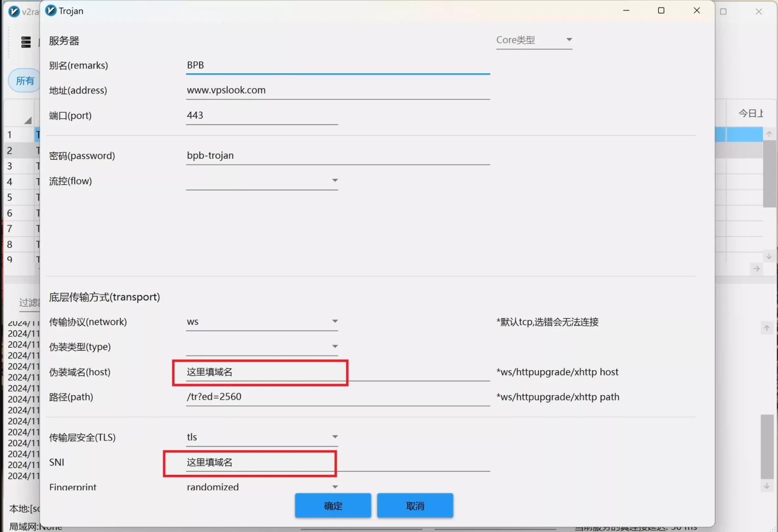Click the 底层传输方式(transport) heading
Screen dimensions: 778x532
click(105, 297)
